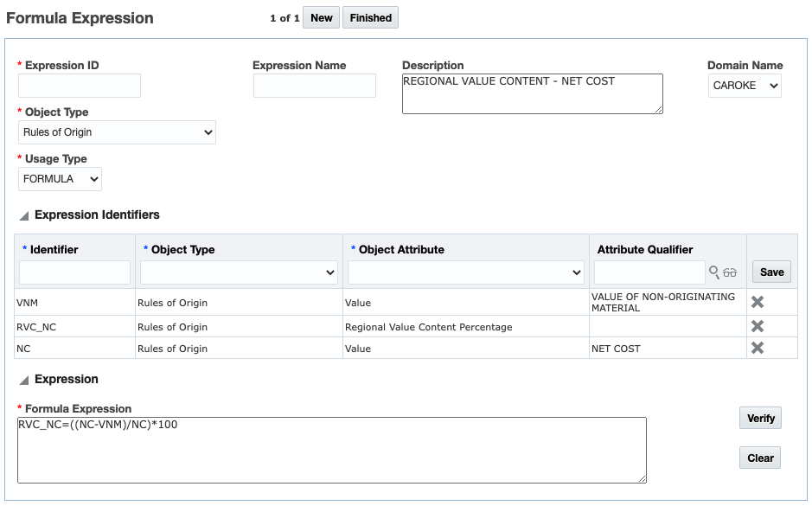Delete the NC identifier row
The width and height of the screenshot is (812, 506).
(758, 348)
